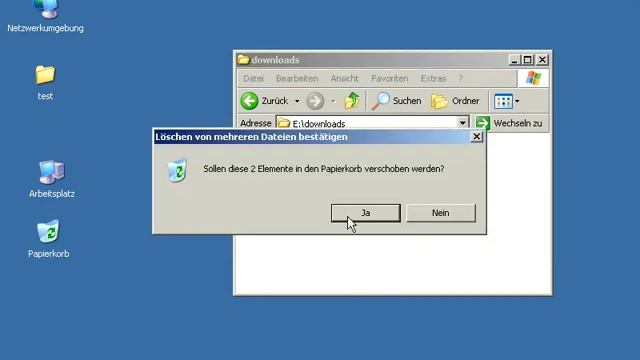Toggle the Ordner folders pane
This screenshot has height=360, width=640.
pyautogui.click(x=455, y=101)
